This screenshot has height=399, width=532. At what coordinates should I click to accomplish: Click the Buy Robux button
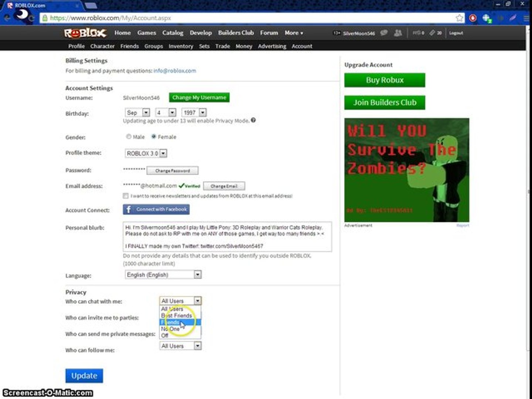385,80
